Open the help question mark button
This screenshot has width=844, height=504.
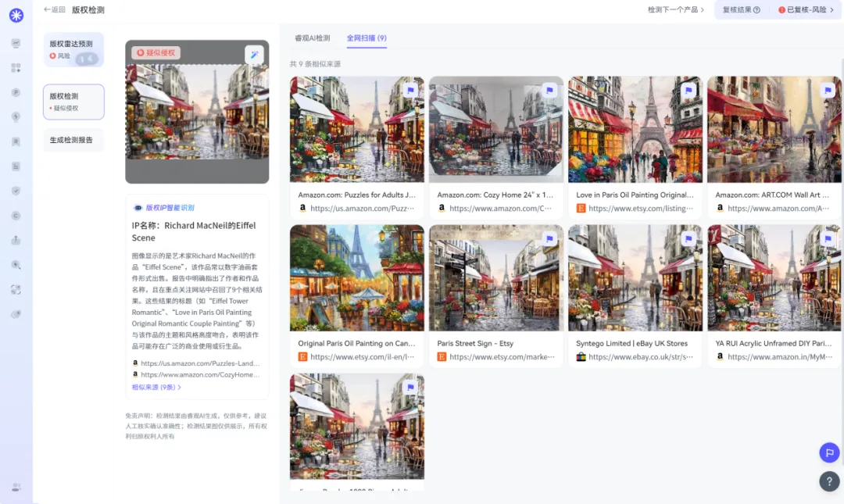pos(829,481)
